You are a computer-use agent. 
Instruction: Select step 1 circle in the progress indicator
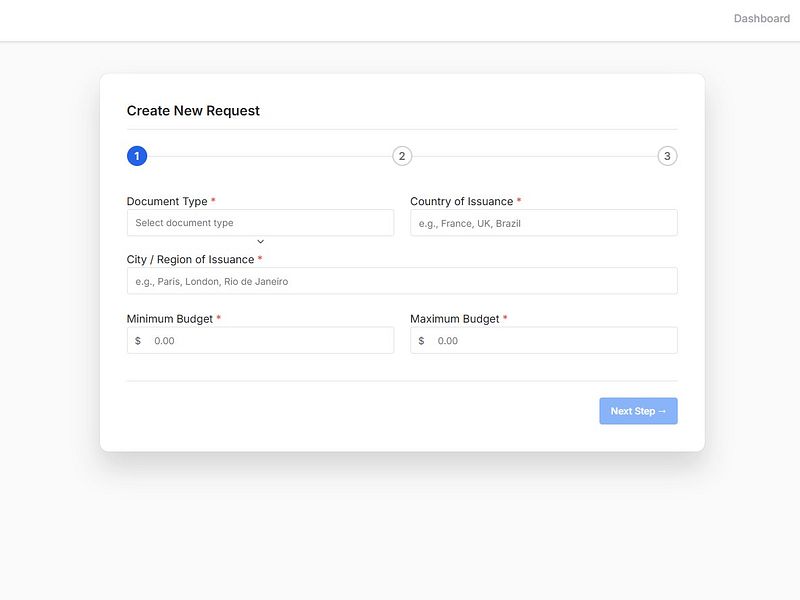pyautogui.click(x=137, y=156)
